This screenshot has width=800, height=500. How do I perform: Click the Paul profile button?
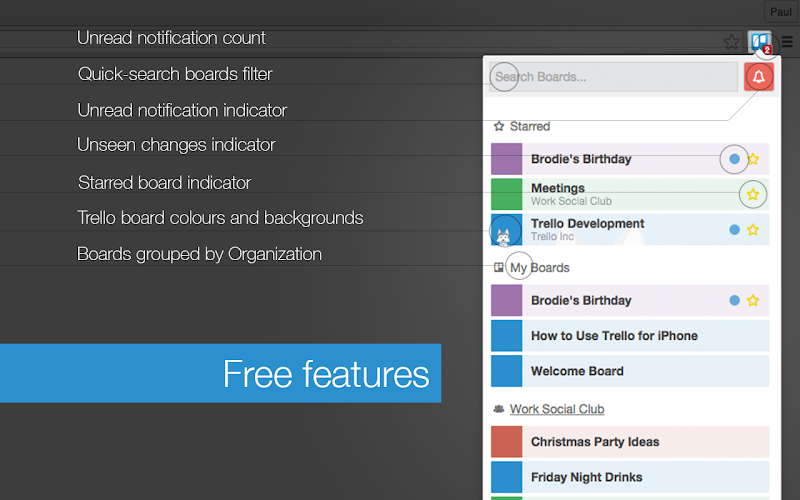point(781,11)
